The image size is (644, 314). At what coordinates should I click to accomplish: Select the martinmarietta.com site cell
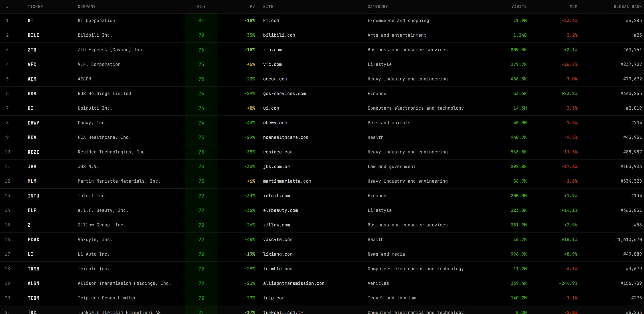[287, 181]
